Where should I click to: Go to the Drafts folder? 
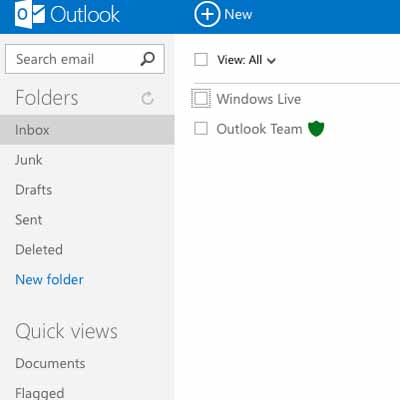point(34,190)
